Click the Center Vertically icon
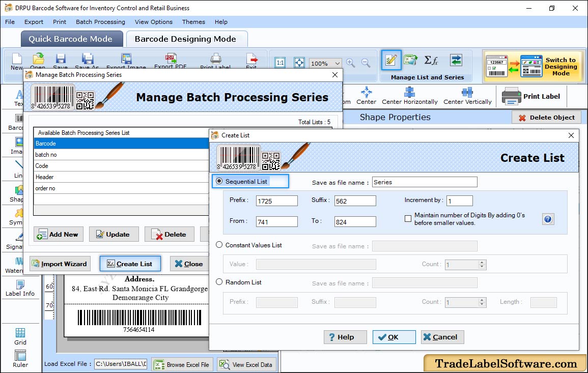Image resolution: width=588 pixels, height=373 pixels. [467, 92]
